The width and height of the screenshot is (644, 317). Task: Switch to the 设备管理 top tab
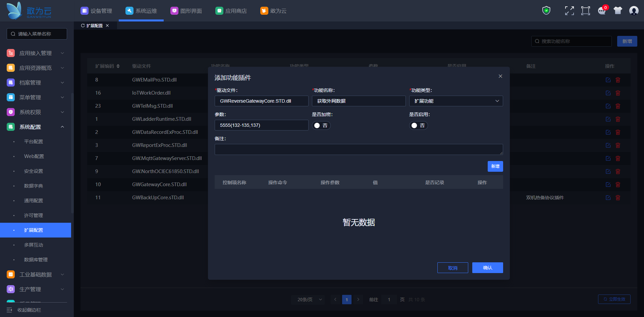click(x=97, y=11)
